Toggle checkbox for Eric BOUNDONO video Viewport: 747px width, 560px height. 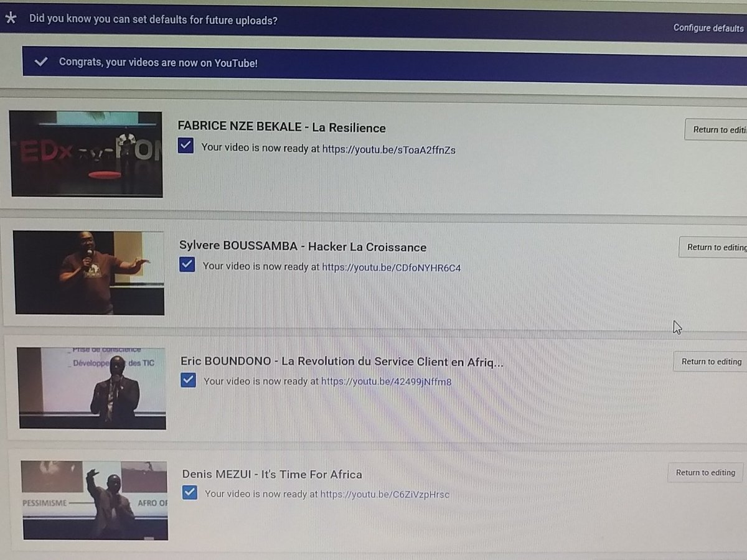(x=188, y=380)
